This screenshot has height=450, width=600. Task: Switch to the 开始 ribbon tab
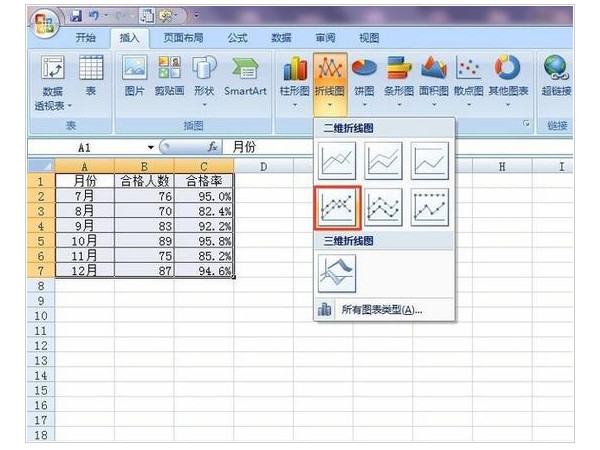click(x=85, y=38)
